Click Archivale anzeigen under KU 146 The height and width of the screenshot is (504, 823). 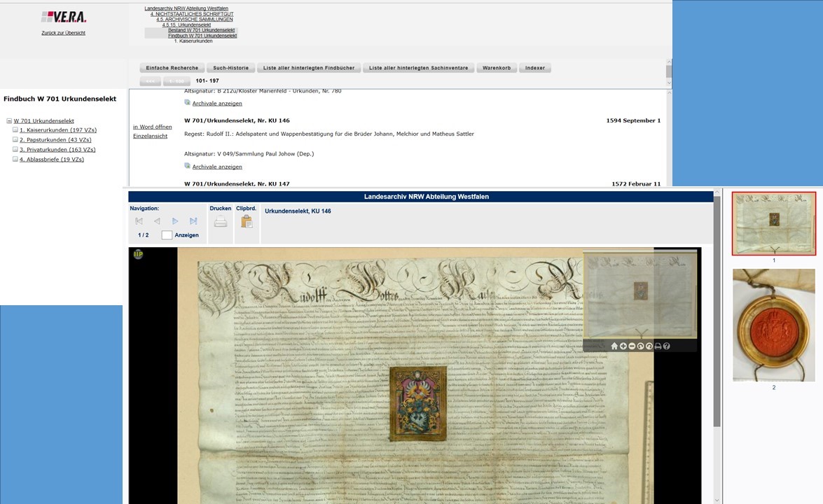(217, 167)
